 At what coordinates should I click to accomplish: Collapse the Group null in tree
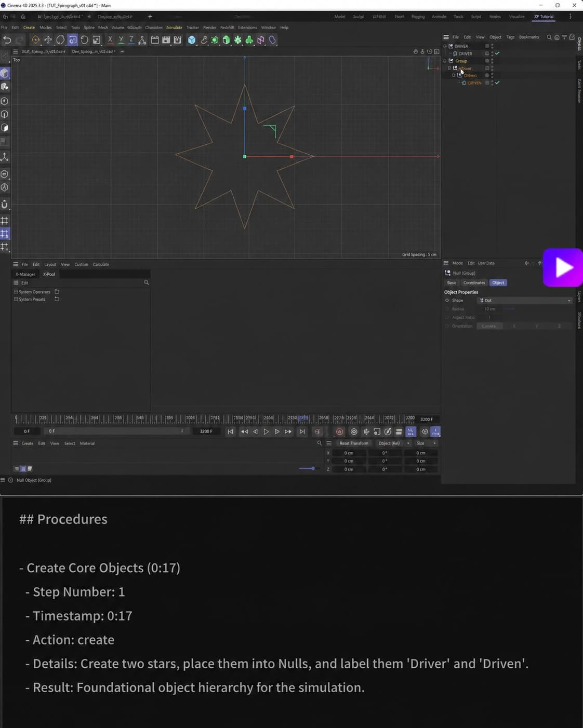(x=445, y=61)
